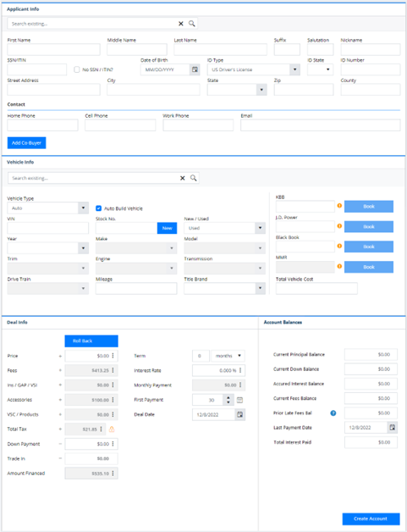Click the KBB orange warning icon
The height and width of the screenshot is (532, 407).
pyautogui.click(x=339, y=206)
